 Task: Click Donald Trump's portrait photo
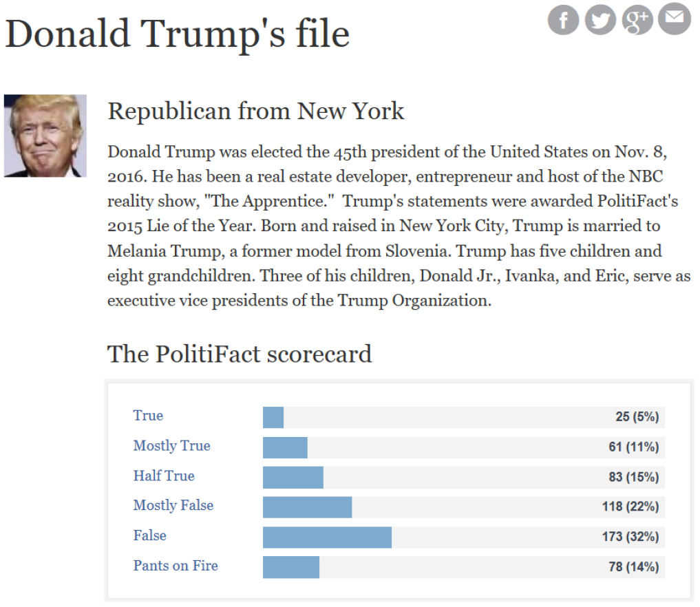45,136
